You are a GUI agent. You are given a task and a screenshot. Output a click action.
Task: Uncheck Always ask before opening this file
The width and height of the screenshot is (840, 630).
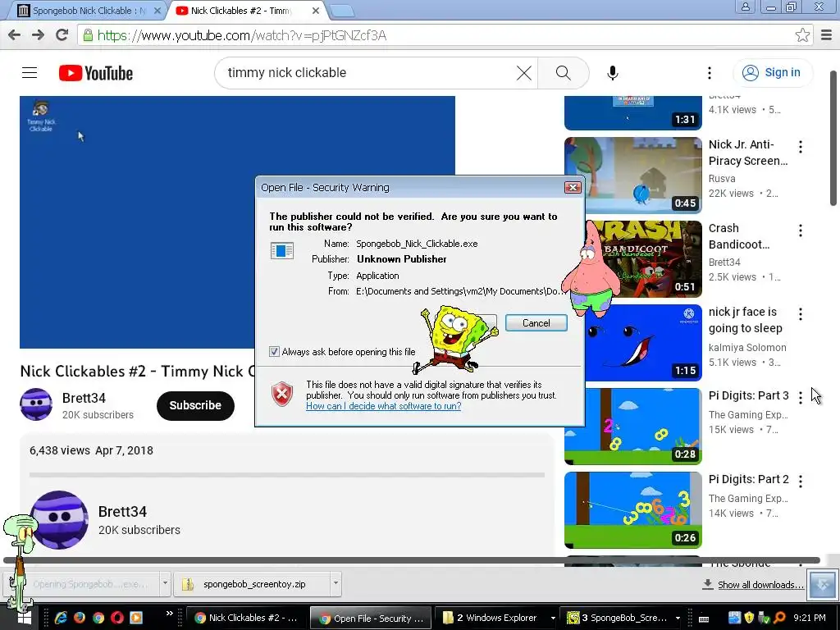point(274,352)
